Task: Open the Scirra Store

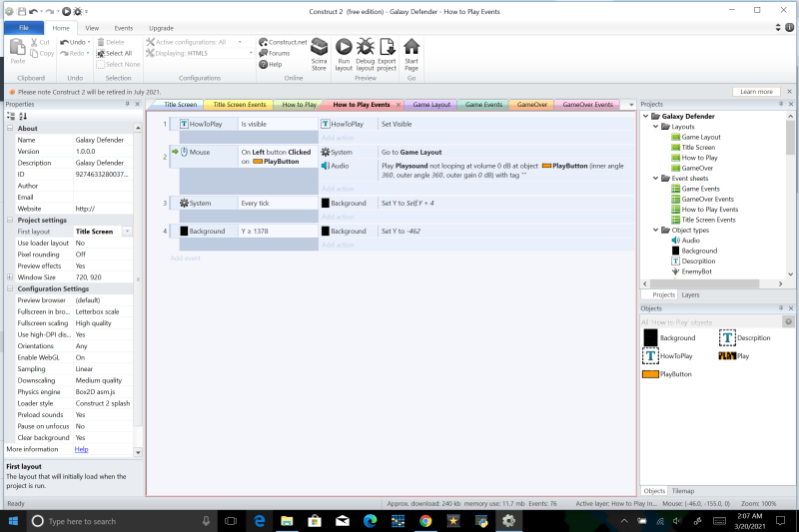Action: click(x=319, y=54)
